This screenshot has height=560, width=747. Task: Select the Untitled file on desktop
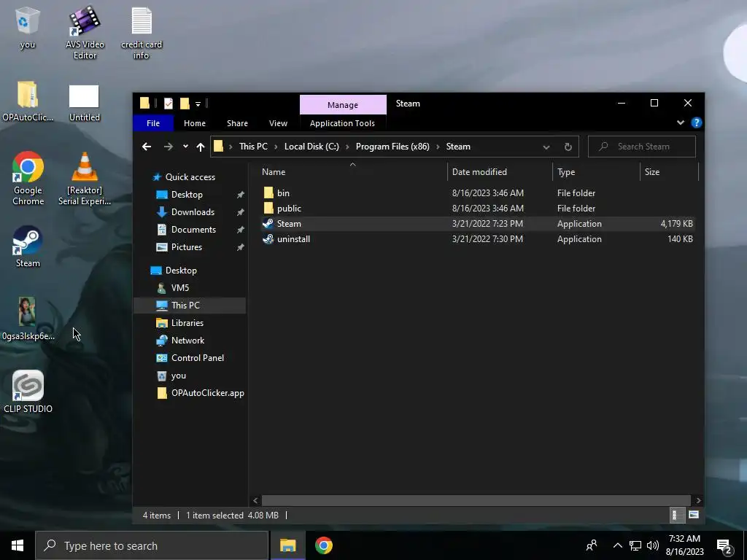click(x=84, y=102)
